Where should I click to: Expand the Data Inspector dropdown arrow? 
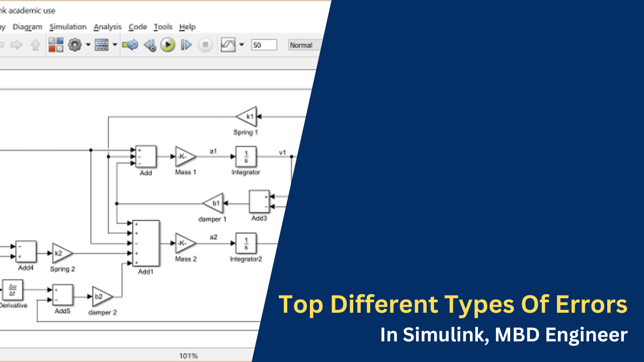(x=242, y=45)
